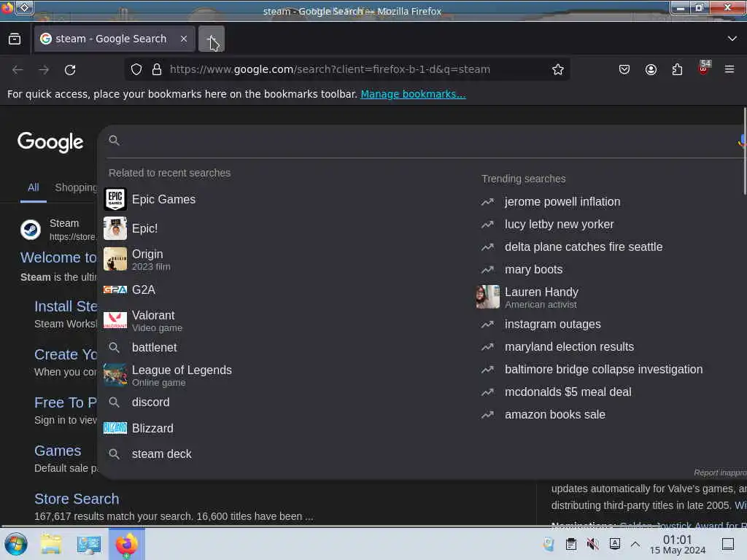747x560 pixels.
Task: Open trending mcdonalds $5 meal deal
Action: 568,392
